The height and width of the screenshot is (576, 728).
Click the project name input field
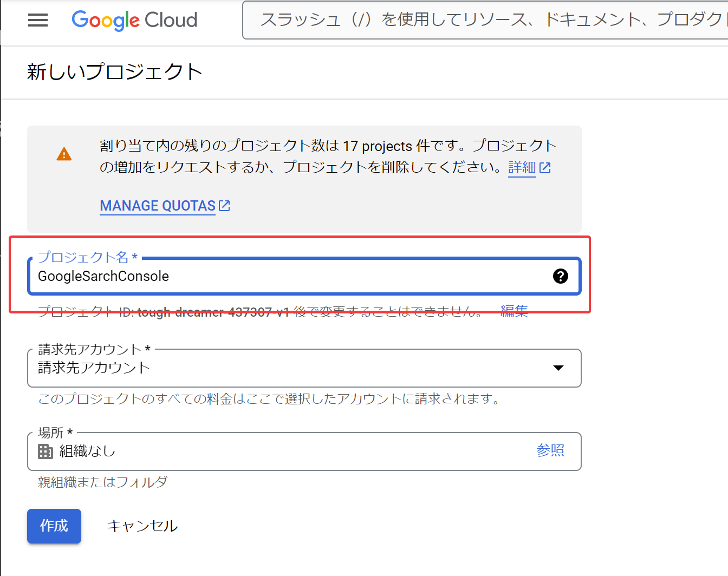[304, 276]
